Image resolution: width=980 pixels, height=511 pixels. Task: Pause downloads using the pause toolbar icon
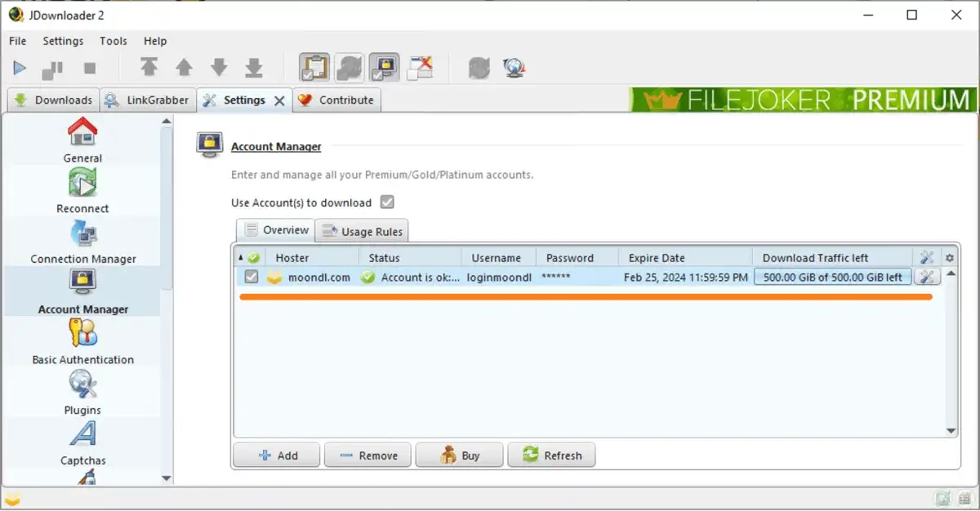coord(52,69)
